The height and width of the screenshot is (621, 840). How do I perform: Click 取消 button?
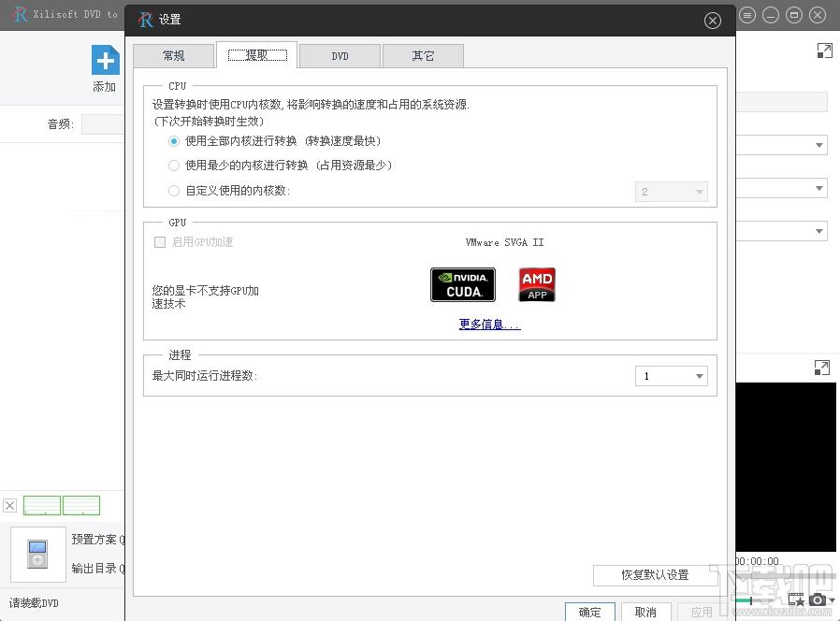[x=645, y=612]
